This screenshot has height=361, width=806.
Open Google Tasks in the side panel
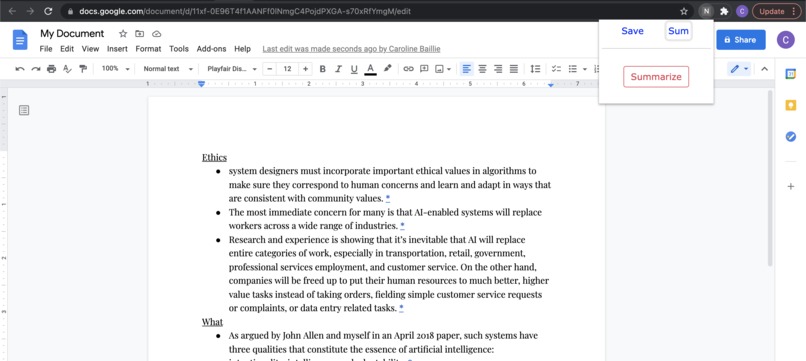(x=791, y=137)
